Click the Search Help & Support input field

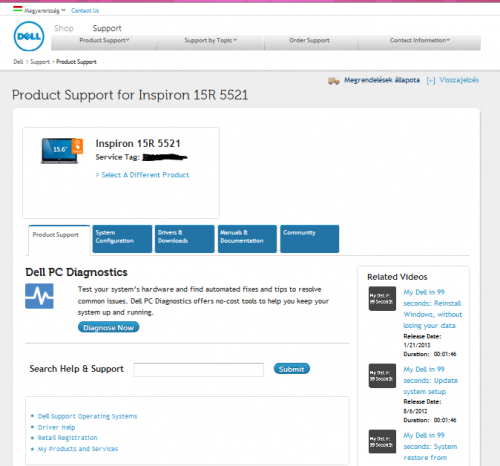(199, 370)
